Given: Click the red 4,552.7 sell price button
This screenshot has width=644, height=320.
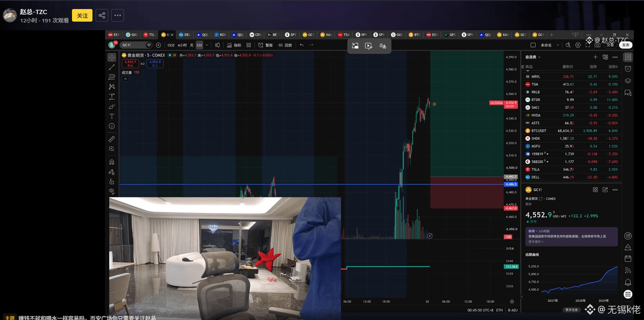Looking at the screenshot, I should click(130, 63).
